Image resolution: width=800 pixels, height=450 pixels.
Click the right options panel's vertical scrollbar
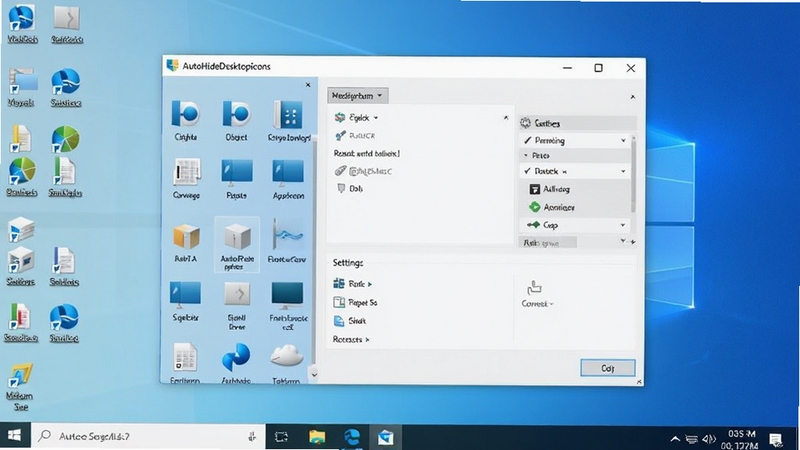[633, 173]
